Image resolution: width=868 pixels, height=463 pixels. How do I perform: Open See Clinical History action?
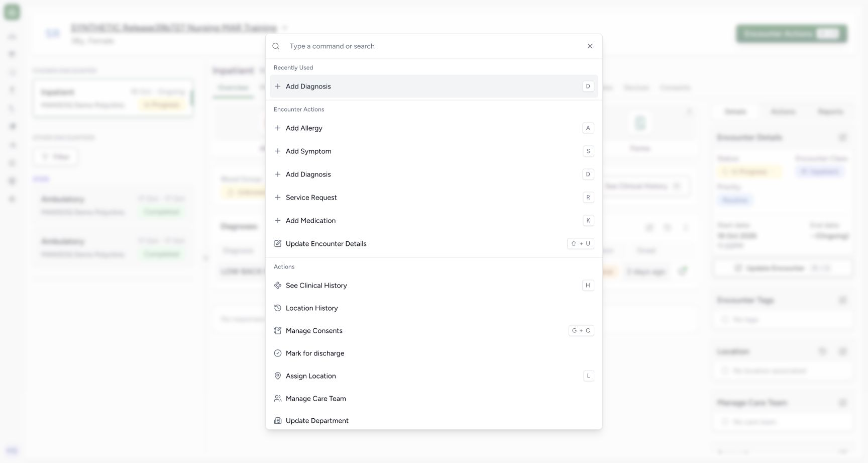[434, 286]
